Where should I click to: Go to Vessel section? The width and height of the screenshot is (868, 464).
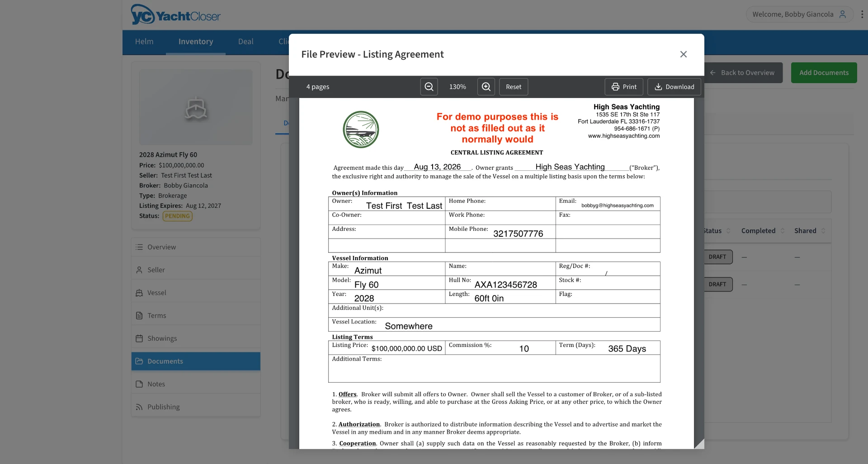click(196, 293)
